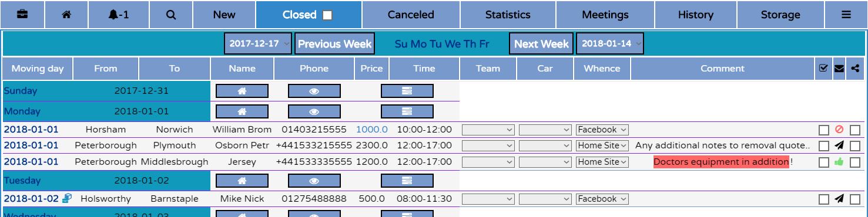The image size is (868, 217).
Task: Open search with the magnifier icon
Action: (171, 15)
